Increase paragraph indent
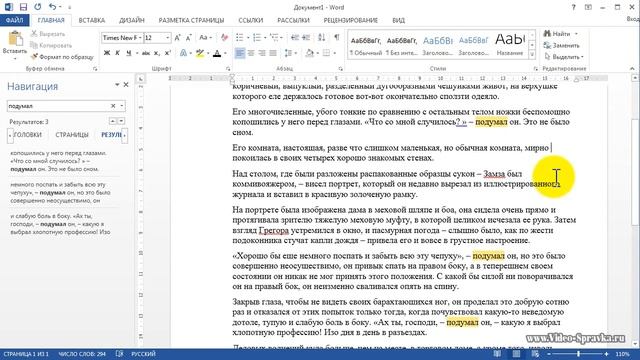Screen dimensions: 640x360 pyautogui.click(x=306, y=38)
